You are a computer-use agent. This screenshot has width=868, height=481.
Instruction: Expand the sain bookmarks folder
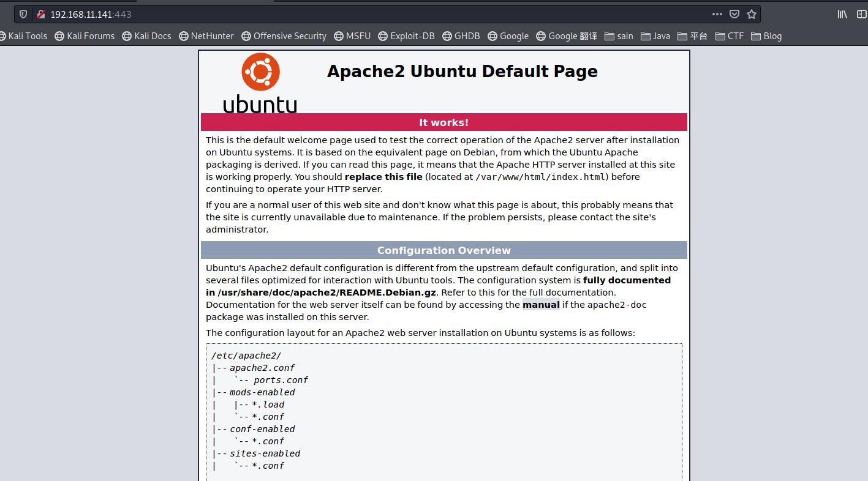619,36
